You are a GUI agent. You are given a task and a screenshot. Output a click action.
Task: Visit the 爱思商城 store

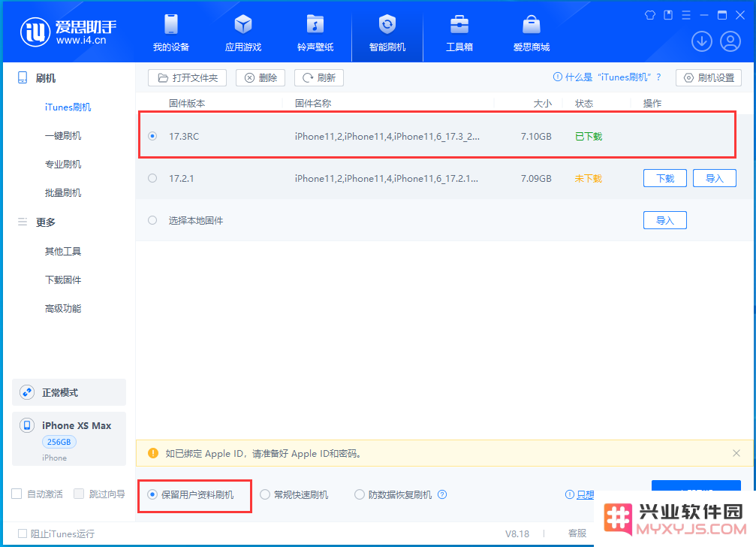(532, 33)
